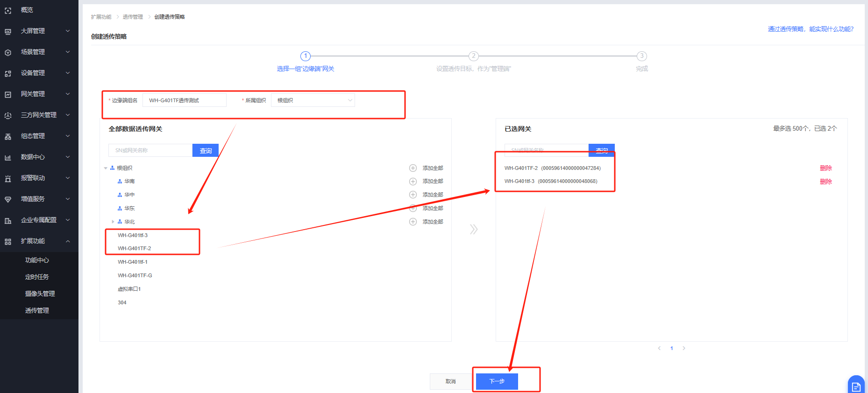The height and width of the screenshot is (393, 868).
Task: Click the double-arrow transfer icon between panels
Action: point(474,229)
